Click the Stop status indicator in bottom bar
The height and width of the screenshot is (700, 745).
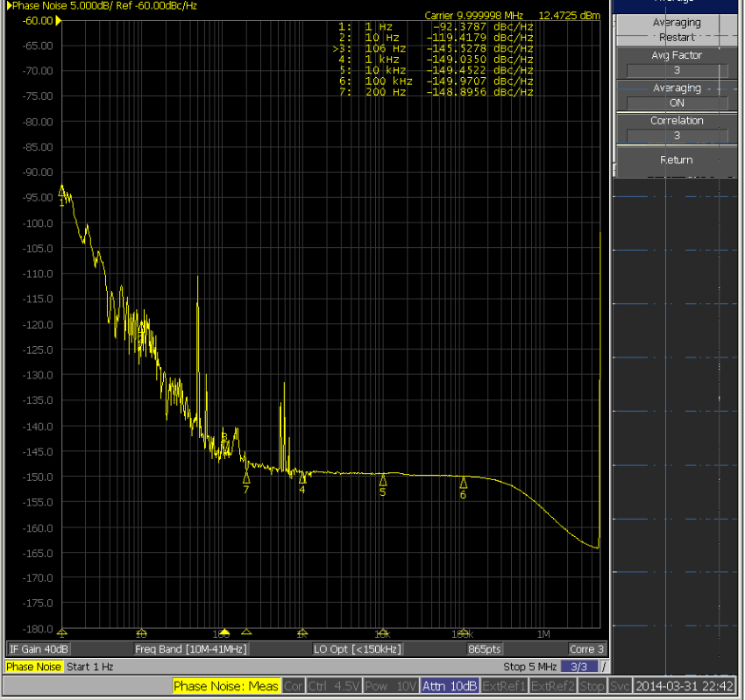[592, 686]
